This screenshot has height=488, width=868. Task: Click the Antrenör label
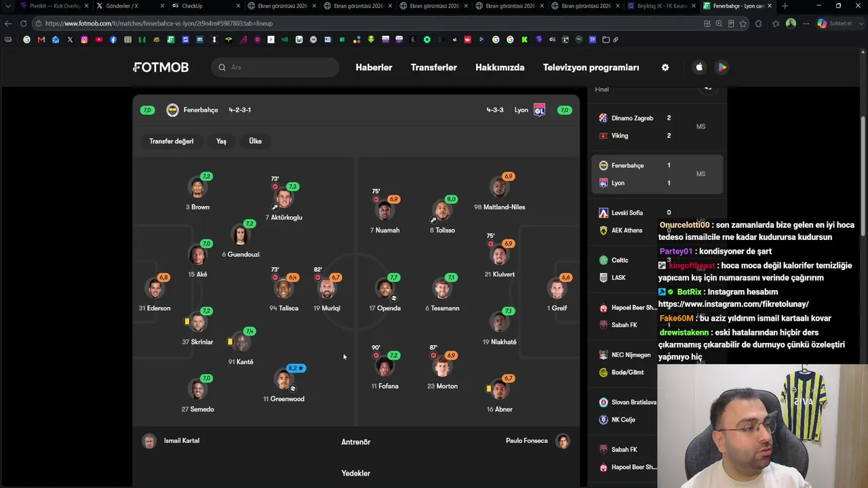[356, 442]
